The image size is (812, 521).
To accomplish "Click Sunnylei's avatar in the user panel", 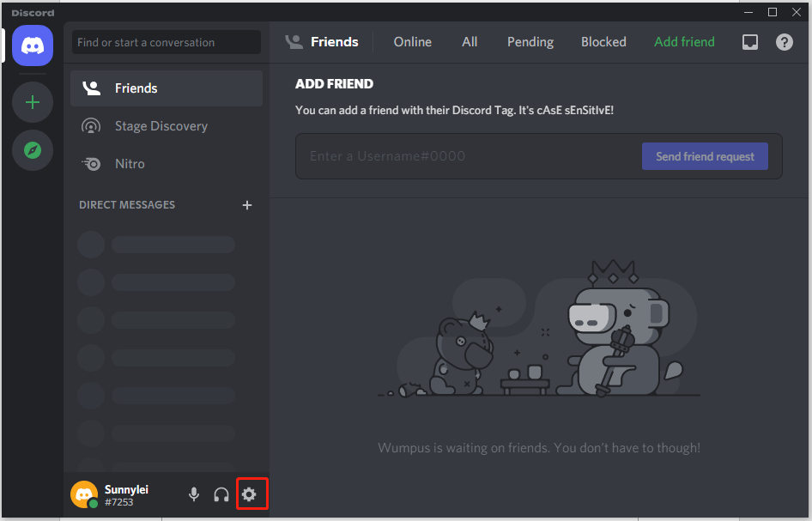I will point(84,494).
